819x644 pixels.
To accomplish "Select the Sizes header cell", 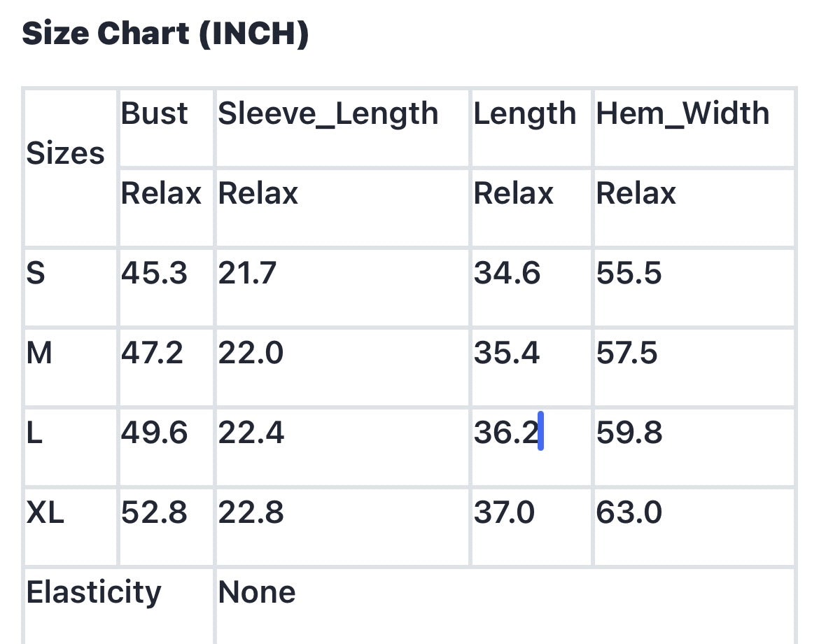I will [x=65, y=153].
